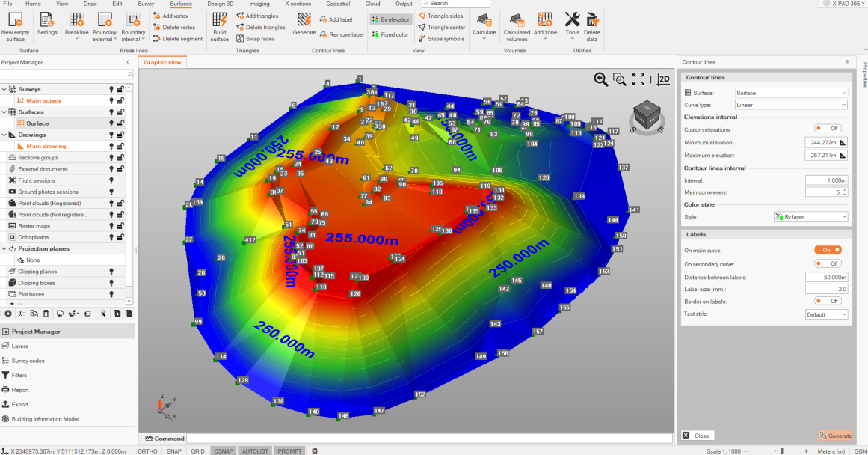Click the zoom magnifier in graphic view
Screen dimensions: 868x455
601,79
